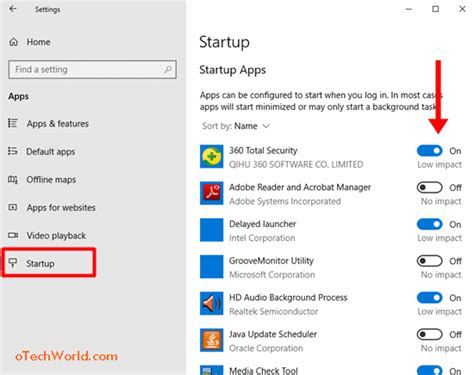The image size is (474, 375).
Task: Minimize the Settings window
Action: pos(409,9)
